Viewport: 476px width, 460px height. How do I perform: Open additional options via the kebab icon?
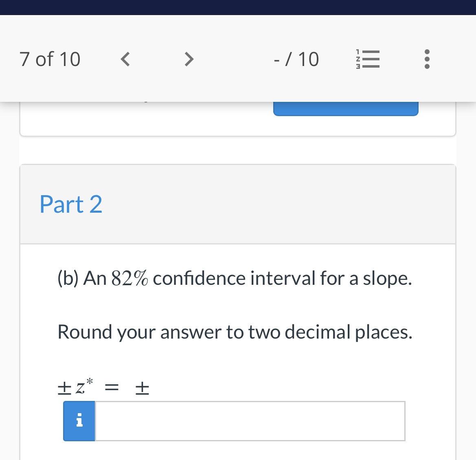427,59
